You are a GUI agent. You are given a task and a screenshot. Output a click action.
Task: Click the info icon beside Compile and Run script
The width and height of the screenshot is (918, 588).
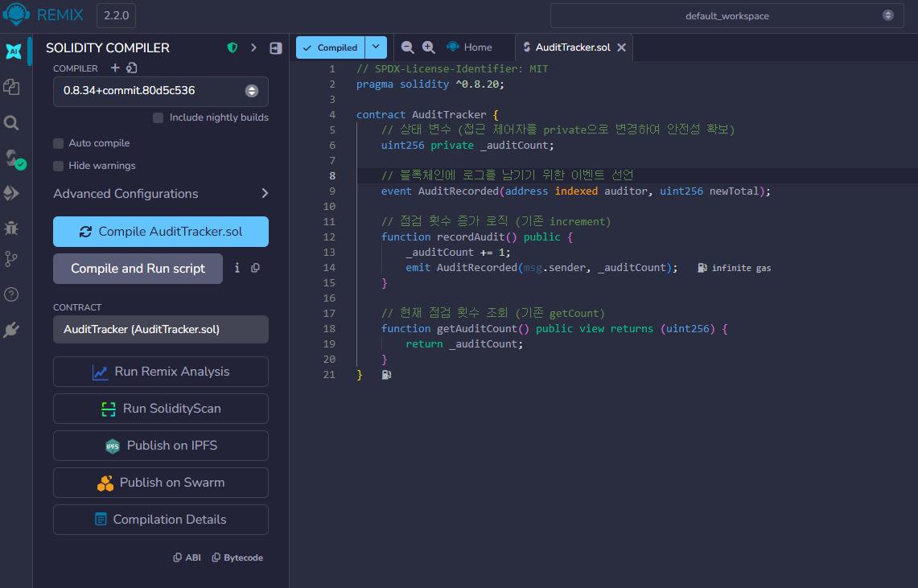237,268
